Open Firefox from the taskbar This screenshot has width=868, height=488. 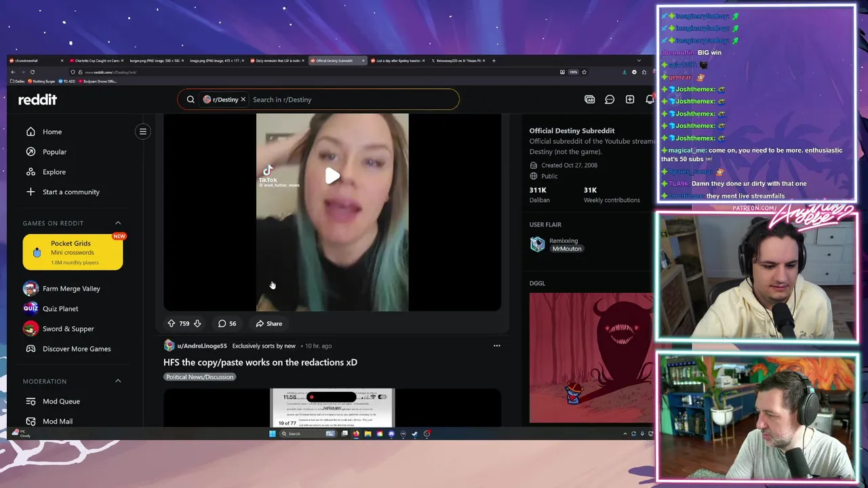(356, 434)
